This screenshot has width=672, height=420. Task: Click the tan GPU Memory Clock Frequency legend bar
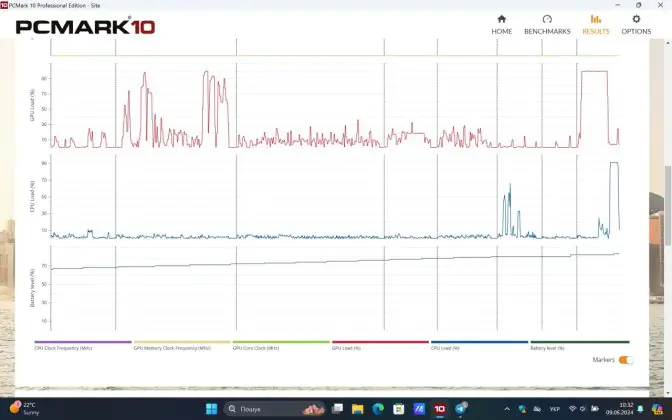[x=182, y=342]
